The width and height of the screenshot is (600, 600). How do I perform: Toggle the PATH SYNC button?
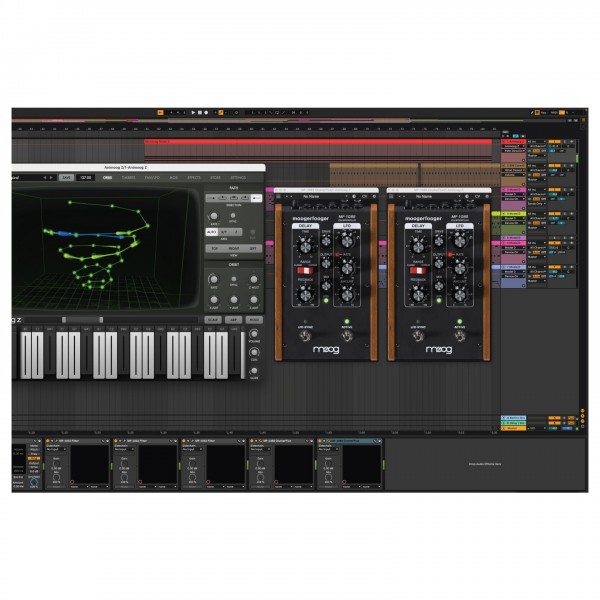click(233, 216)
